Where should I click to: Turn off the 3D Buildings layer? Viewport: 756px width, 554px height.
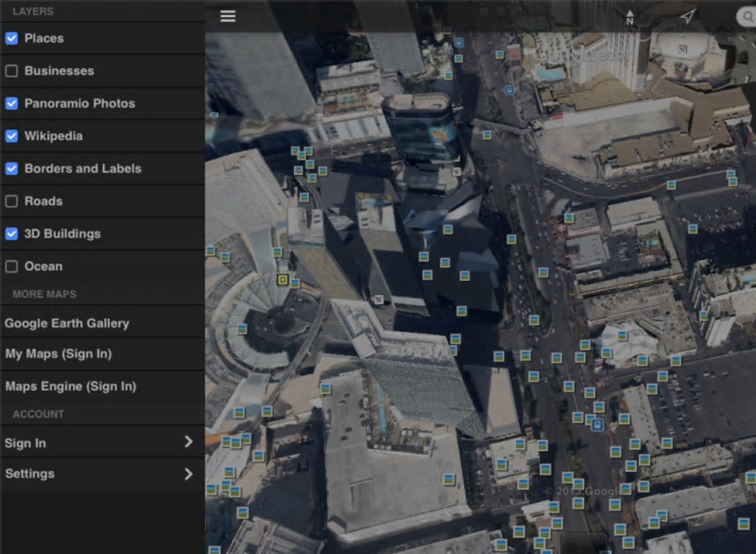pyautogui.click(x=12, y=234)
